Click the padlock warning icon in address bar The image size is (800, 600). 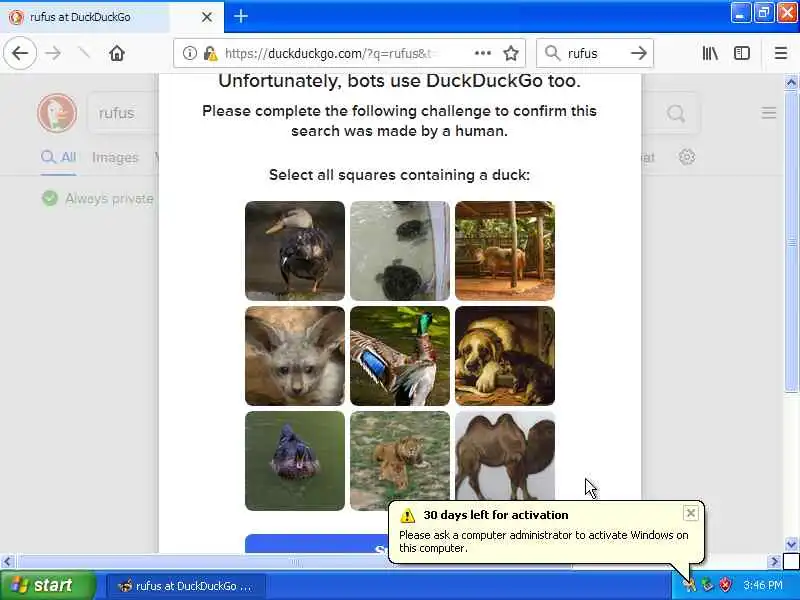coord(210,53)
